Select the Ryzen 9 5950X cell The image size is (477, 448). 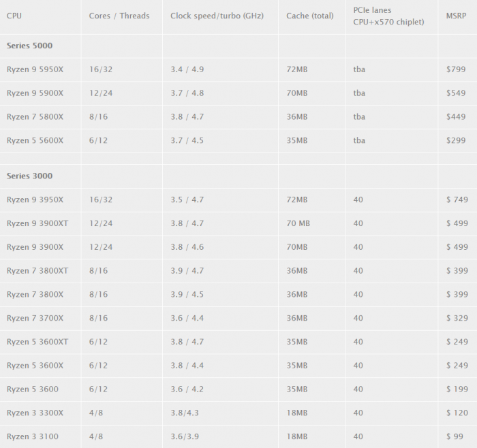[35, 69]
